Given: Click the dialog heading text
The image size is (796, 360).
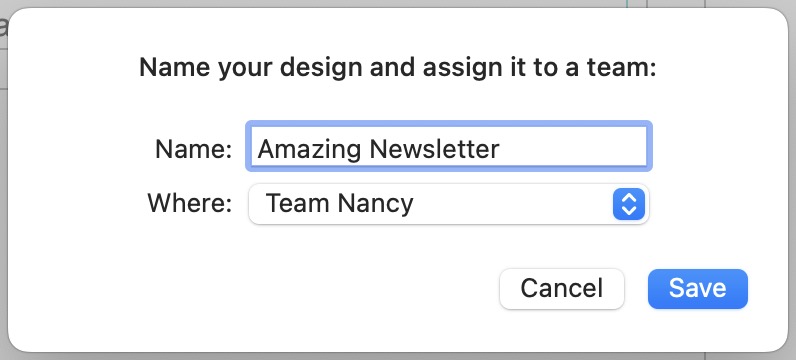Looking at the screenshot, I should (x=398, y=68).
